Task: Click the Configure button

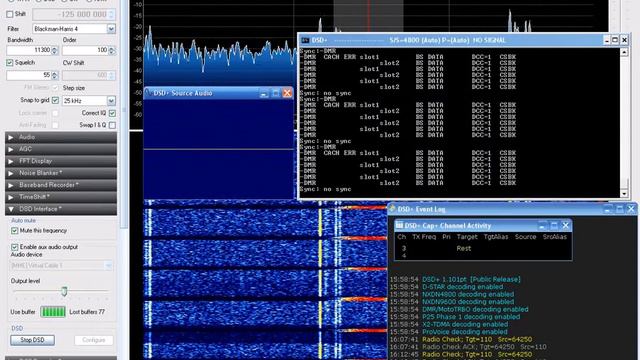Action: [x=93, y=340]
